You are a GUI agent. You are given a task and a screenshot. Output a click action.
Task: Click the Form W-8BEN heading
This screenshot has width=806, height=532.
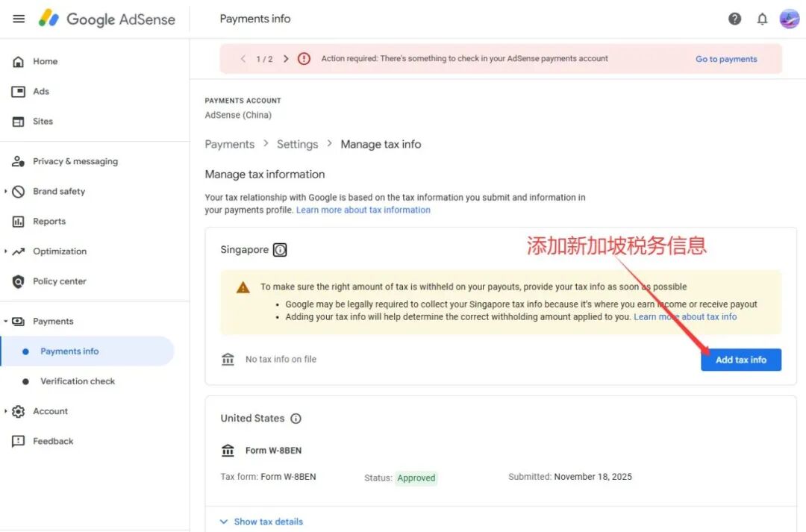click(273, 450)
